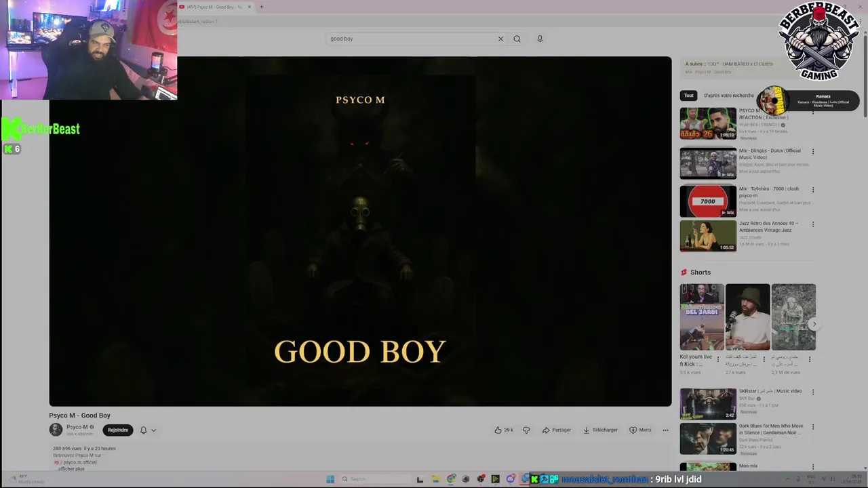
Task: Open the 2,1 M de vues short
Action: coord(793,317)
